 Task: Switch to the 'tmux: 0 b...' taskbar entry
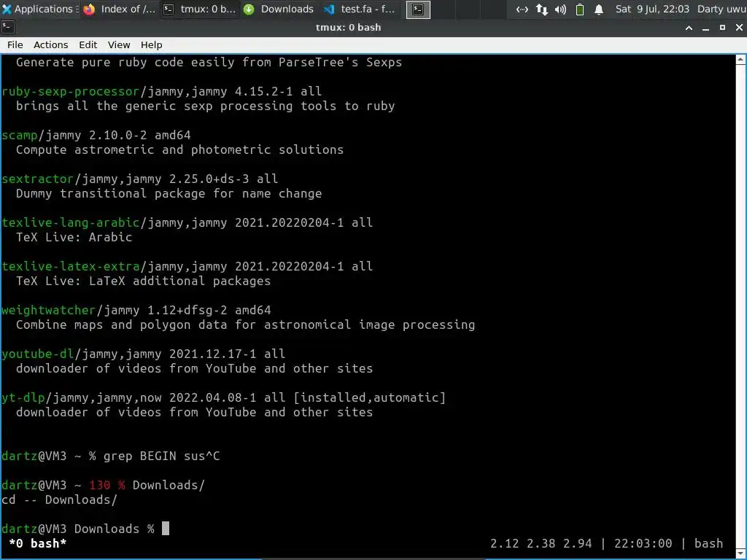pos(199,9)
